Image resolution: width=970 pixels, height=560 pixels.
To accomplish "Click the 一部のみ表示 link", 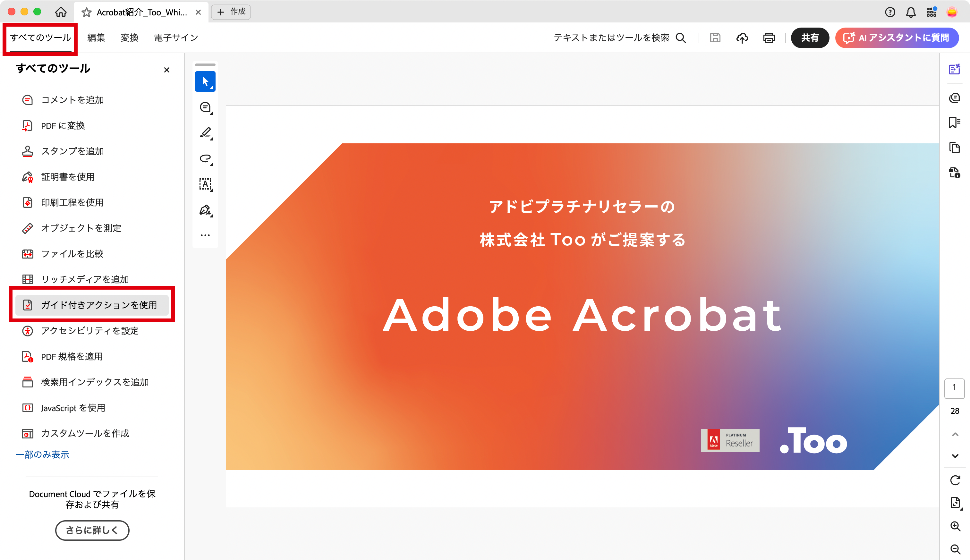I will [x=42, y=454].
